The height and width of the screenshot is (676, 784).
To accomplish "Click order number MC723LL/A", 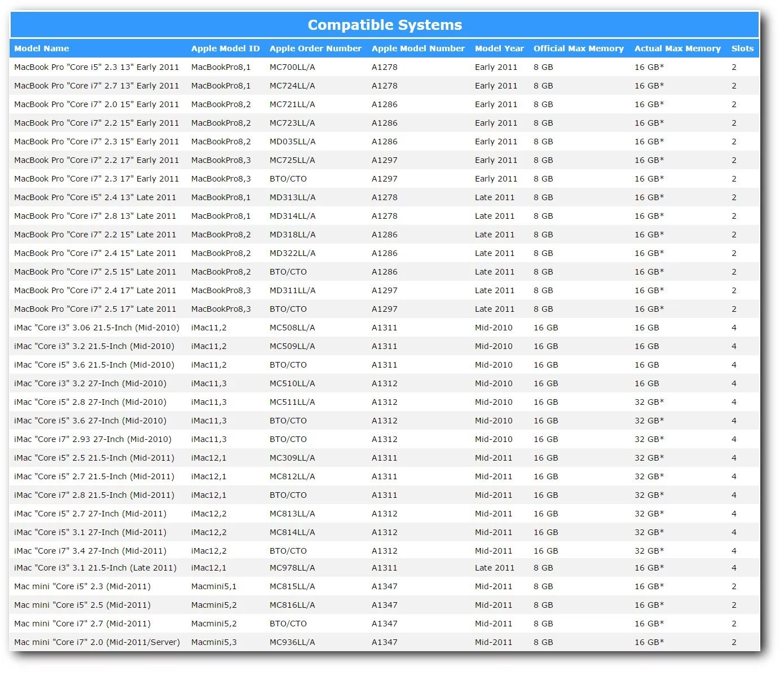I will [292, 123].
